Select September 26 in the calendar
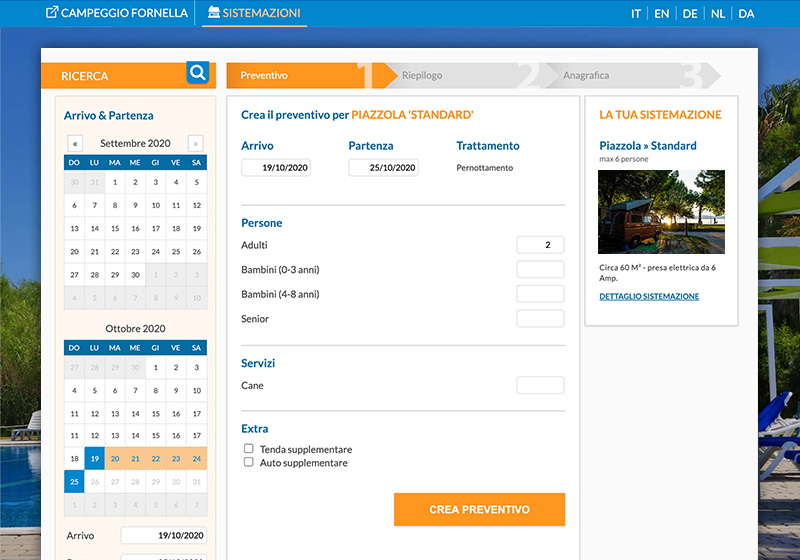 click(x=196, y=251)
